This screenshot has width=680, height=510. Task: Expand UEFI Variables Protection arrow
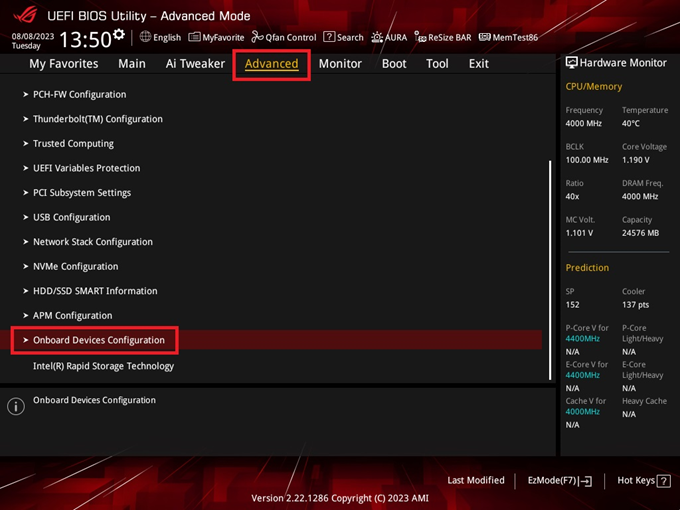[x=26, y=168]
